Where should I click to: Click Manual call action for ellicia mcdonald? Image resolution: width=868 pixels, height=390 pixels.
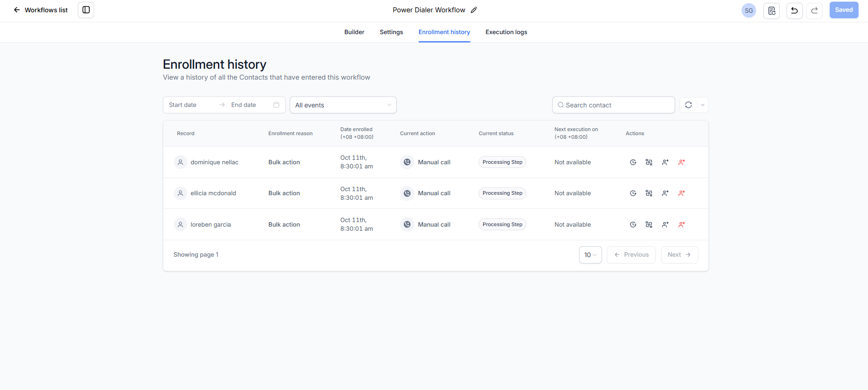[x=434, y=193]
